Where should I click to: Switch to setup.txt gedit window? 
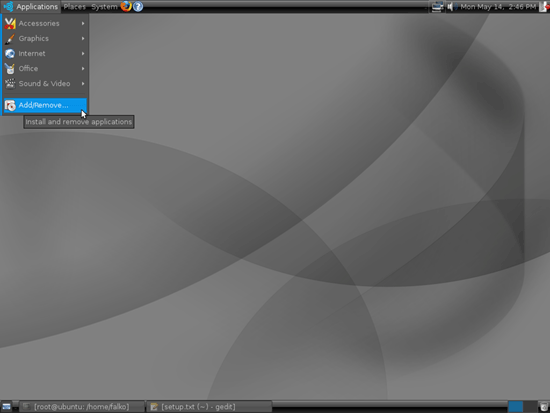click(209, 407)
